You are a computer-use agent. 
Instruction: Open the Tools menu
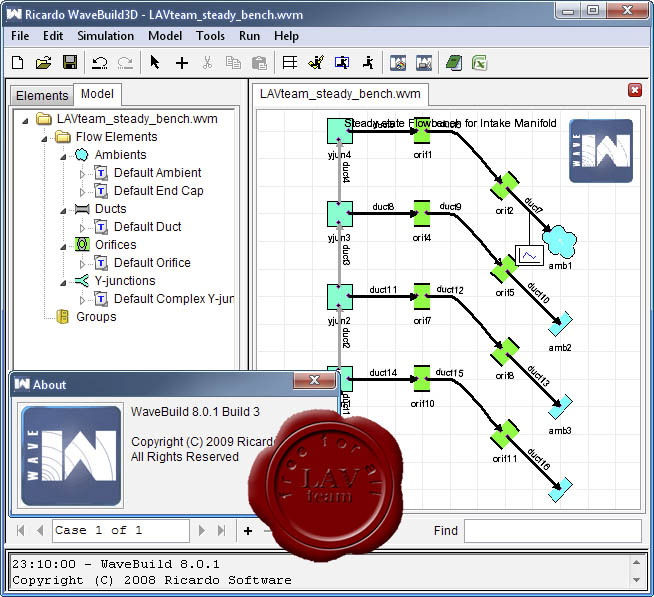click(210, 36)
